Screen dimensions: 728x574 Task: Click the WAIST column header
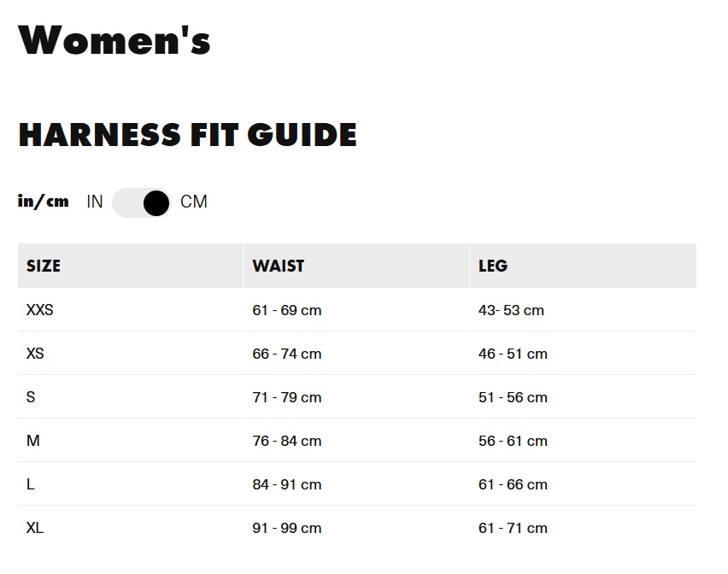tap(279, 266)
